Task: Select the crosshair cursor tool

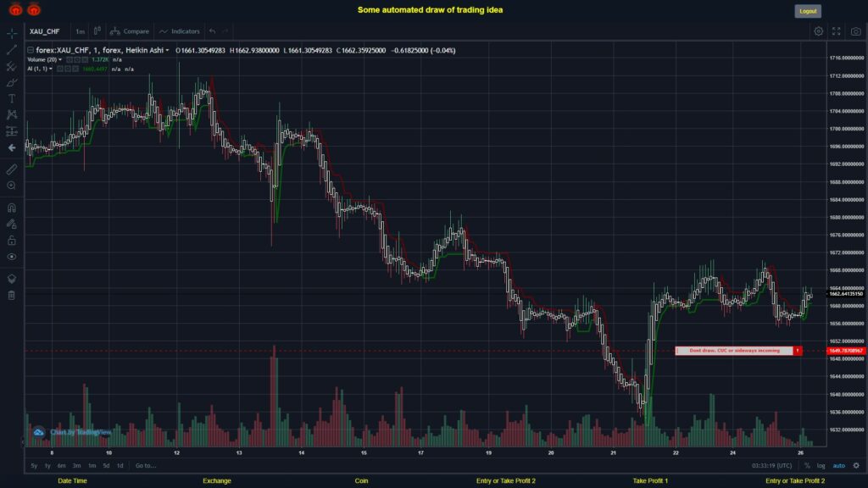Action: click(x=12, y=33)
